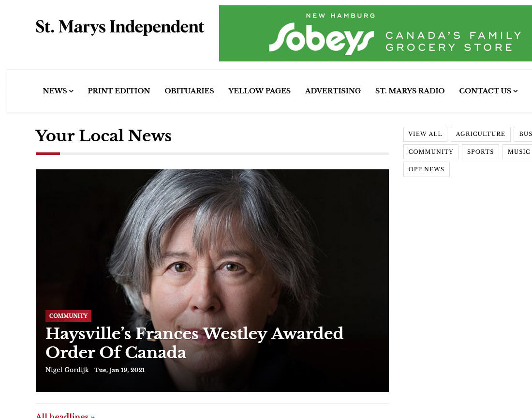
Task: Open the Print Edition page
Action: [x=119, y=91]
